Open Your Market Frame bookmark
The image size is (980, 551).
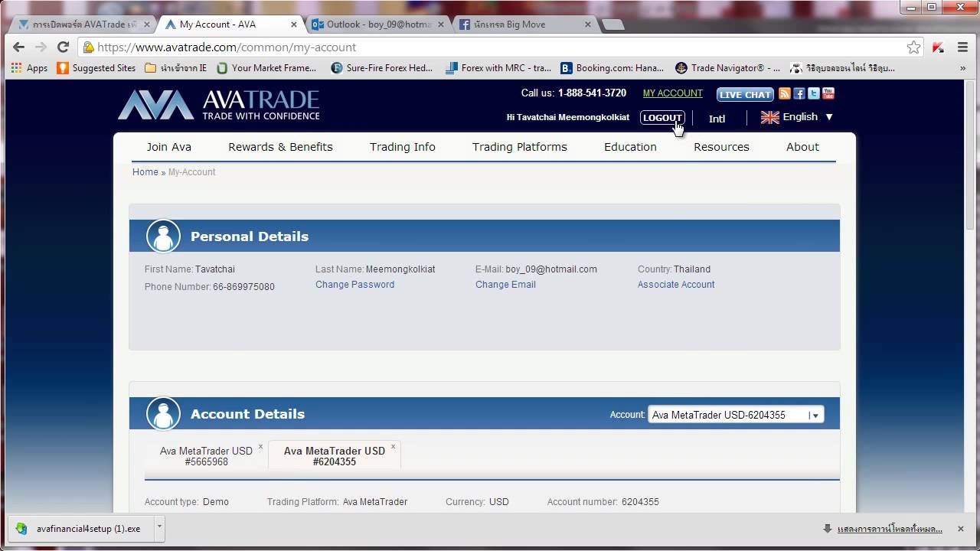266,68
